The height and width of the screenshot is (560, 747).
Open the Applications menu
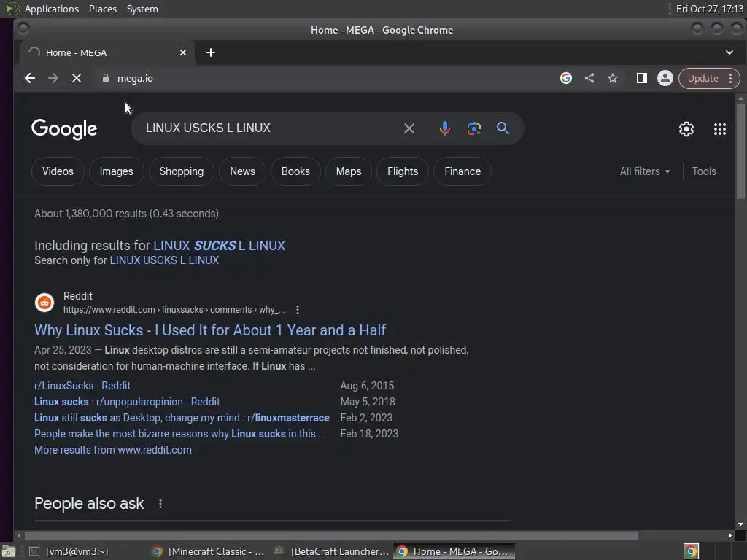click(52, 9)
